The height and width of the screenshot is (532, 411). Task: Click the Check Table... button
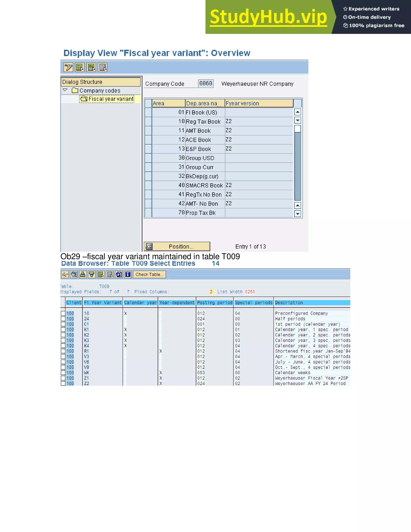[149, 274]
